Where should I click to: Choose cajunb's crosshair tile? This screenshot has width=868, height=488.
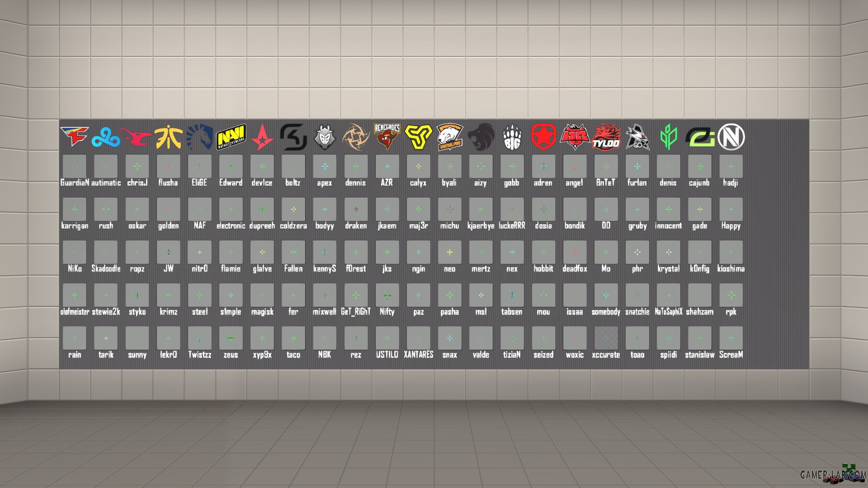pyautogui.click(x=700, y=166)
